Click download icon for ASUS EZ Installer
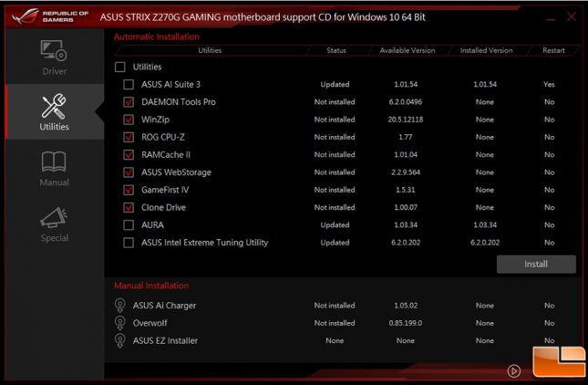 coord(120,340)
